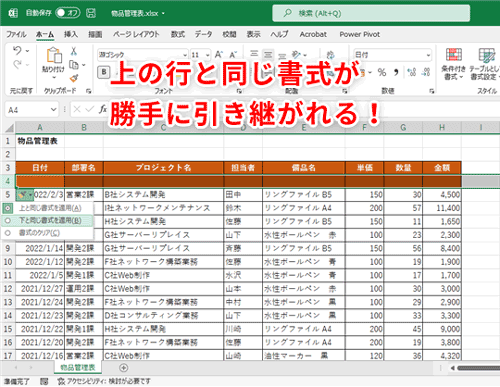Expand the Undo history dropdown arrow
Image resolution: width=500 pixels, height=387 pixels.
pos(27,51)
